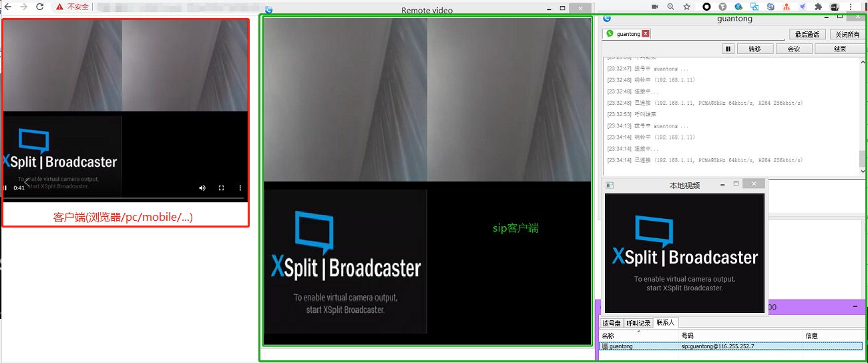
Task: Open the orange sitemap extension icon
Action: click(787, 7)
